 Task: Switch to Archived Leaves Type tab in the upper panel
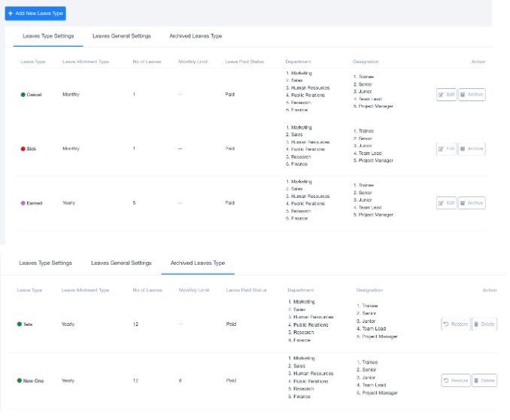(x=196, y=36)
